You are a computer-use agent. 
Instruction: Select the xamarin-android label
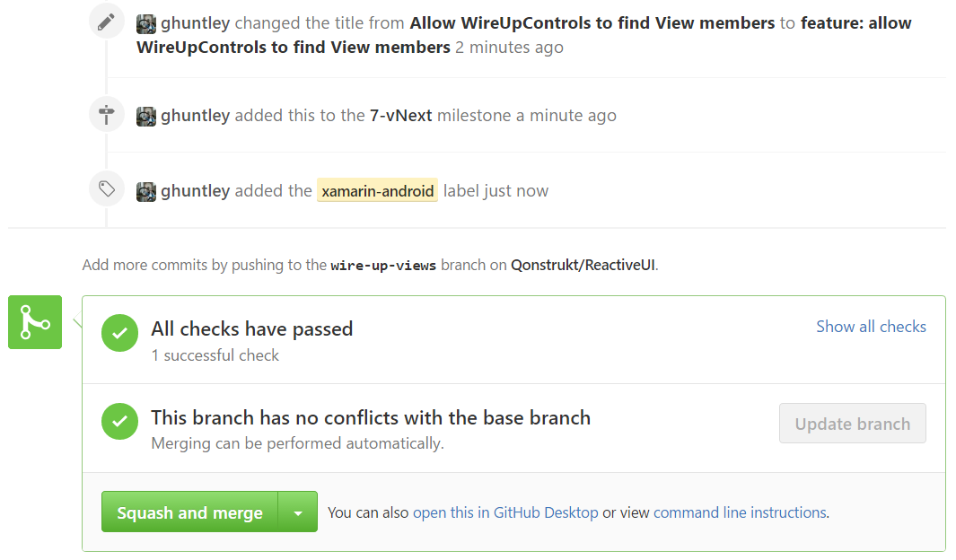(377, 191)
